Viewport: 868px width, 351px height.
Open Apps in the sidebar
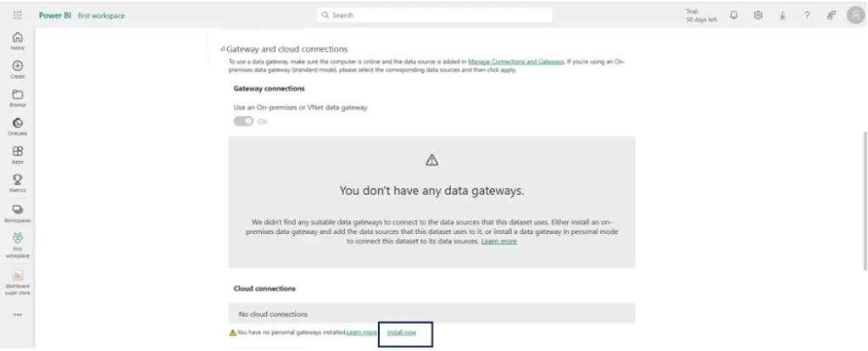point(18,154)
